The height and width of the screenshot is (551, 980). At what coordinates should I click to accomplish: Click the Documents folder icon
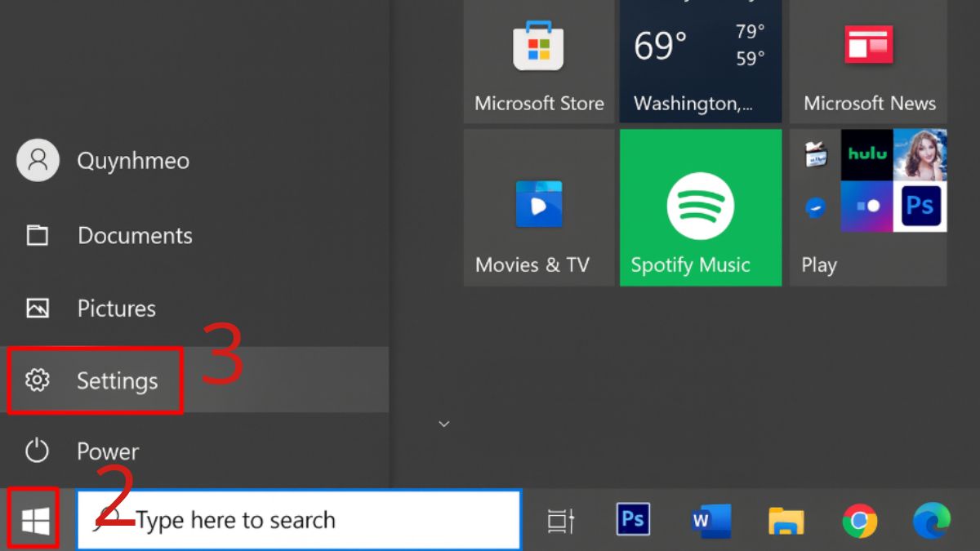(x=37, y=235)
